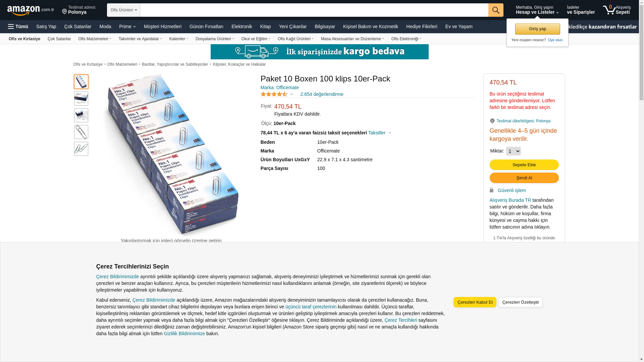Click the delivery location pin for Polonya
Image resolution: width=644 pixels, height=362 pixels.
coord(64,12)
